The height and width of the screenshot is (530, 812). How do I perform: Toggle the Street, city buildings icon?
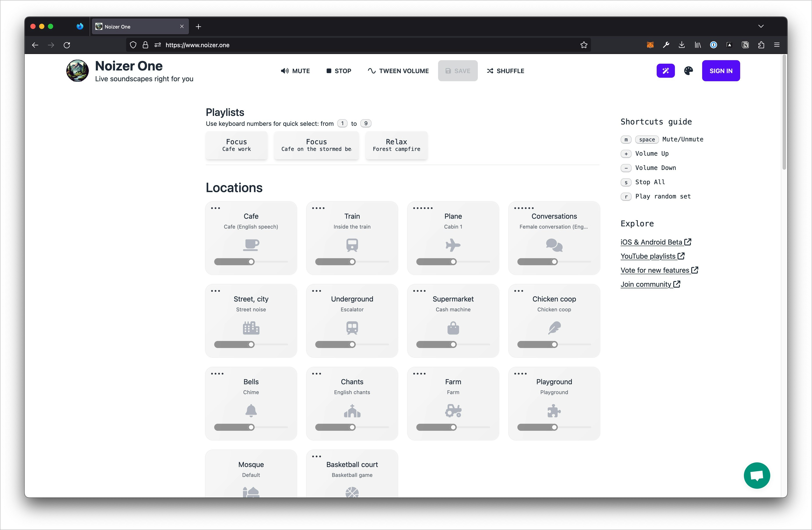(251, 328)
